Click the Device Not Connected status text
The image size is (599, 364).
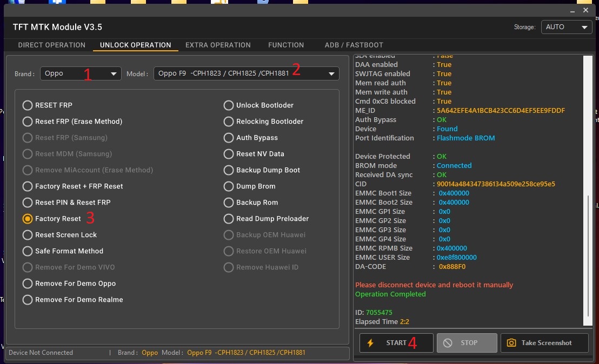coord(41,353)
